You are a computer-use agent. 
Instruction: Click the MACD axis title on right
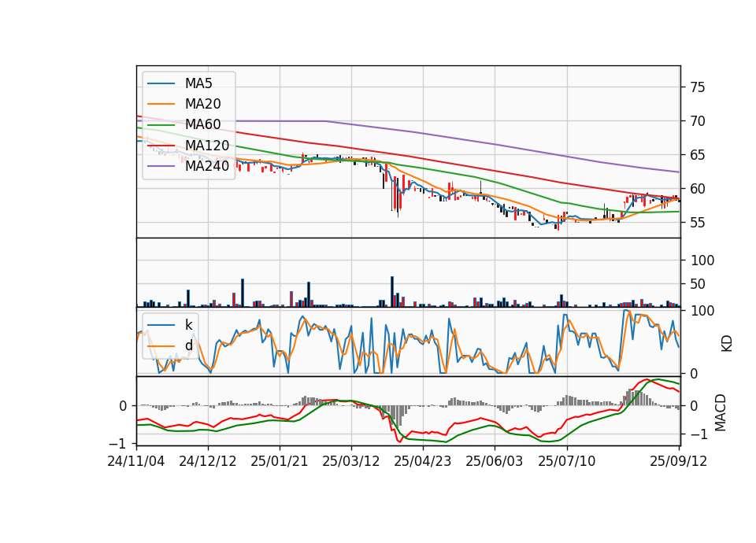point(721,412)
